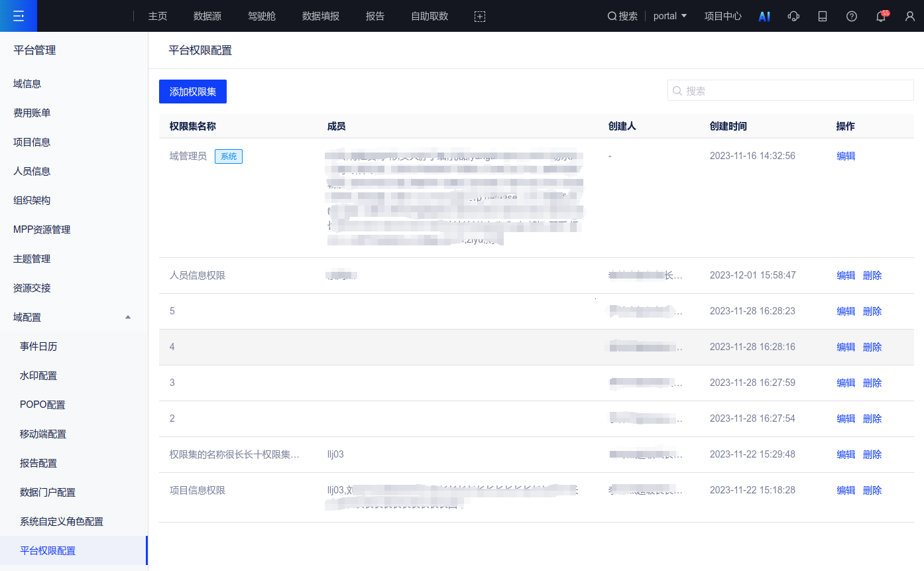Click the help question mark icon
Screen dimensions: 924x571
click(852, 17)
